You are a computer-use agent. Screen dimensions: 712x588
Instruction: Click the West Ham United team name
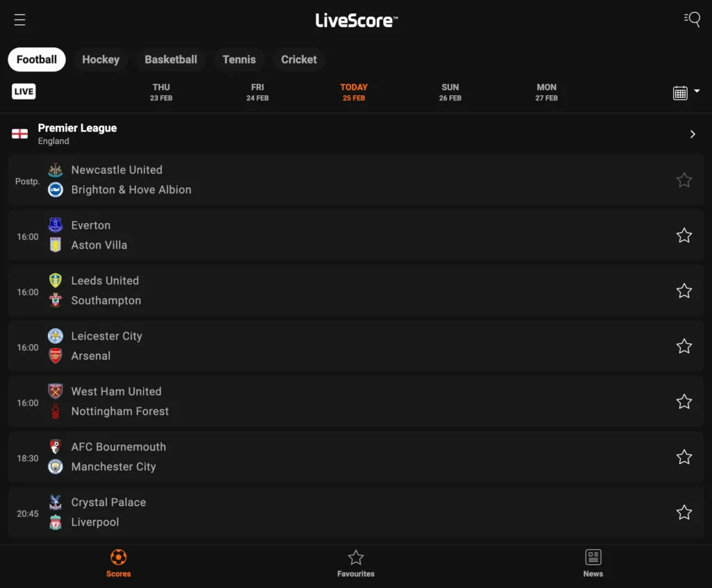[x=116, y=391]
